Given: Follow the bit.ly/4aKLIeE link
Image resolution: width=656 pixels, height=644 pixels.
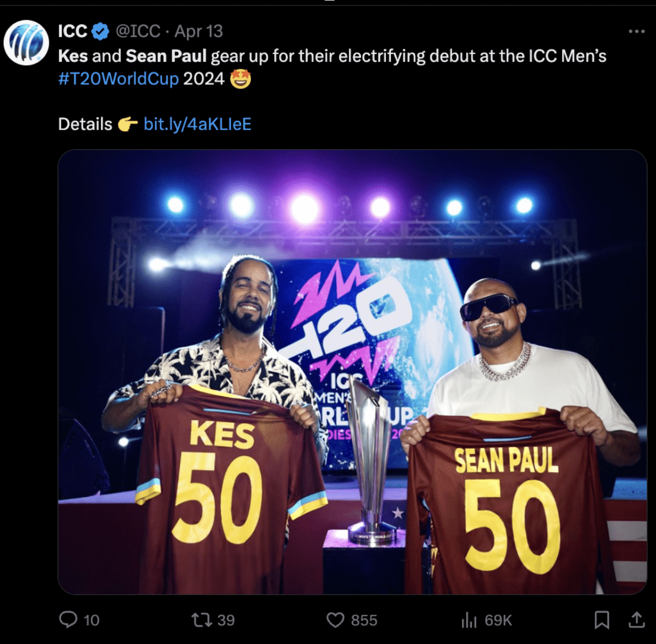Looking at the screenshot, I should [x=197, y=124].
